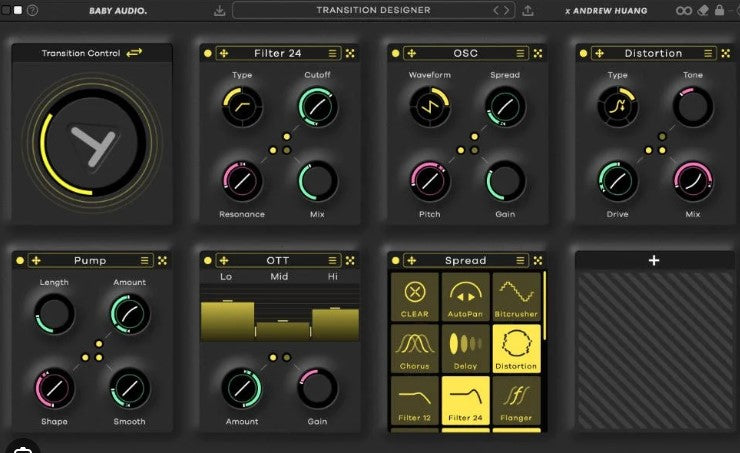740x453 pixels.
Task: Toggle Pump module power dot
Action: point(20,260)
